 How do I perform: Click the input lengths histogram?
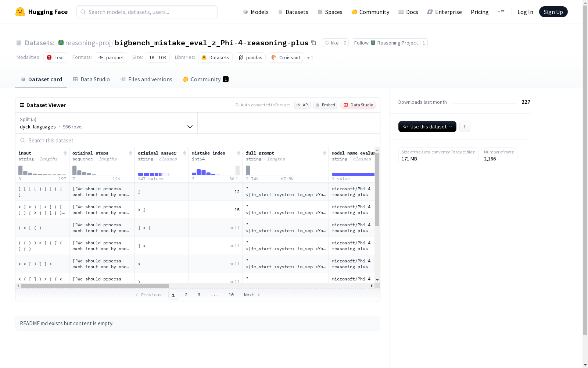point(42,170)
